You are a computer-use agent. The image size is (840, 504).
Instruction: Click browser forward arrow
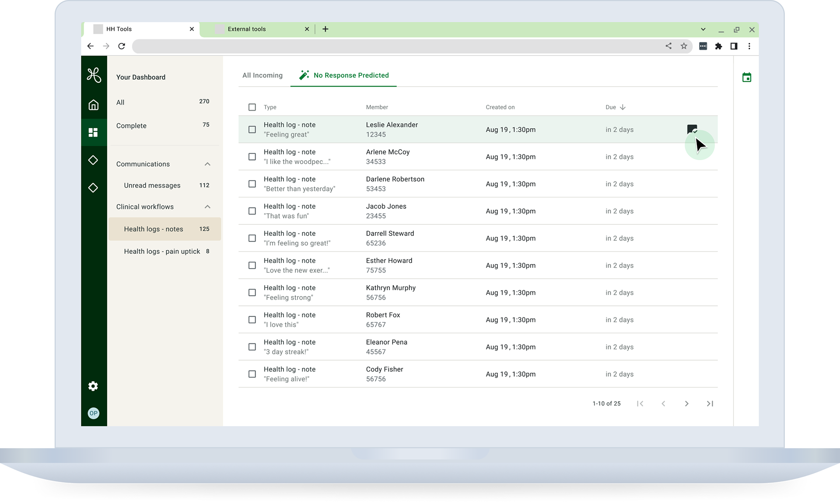point(106,46)
